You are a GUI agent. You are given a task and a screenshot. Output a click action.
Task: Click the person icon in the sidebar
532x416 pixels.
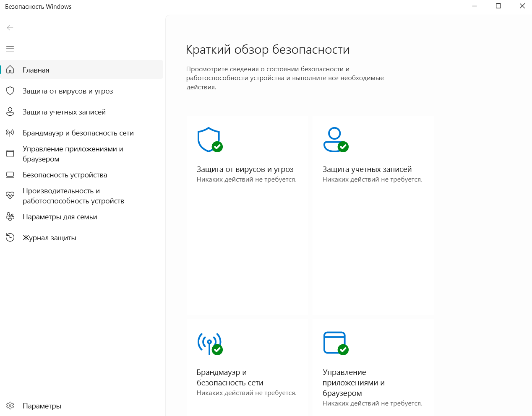point(10,112)
